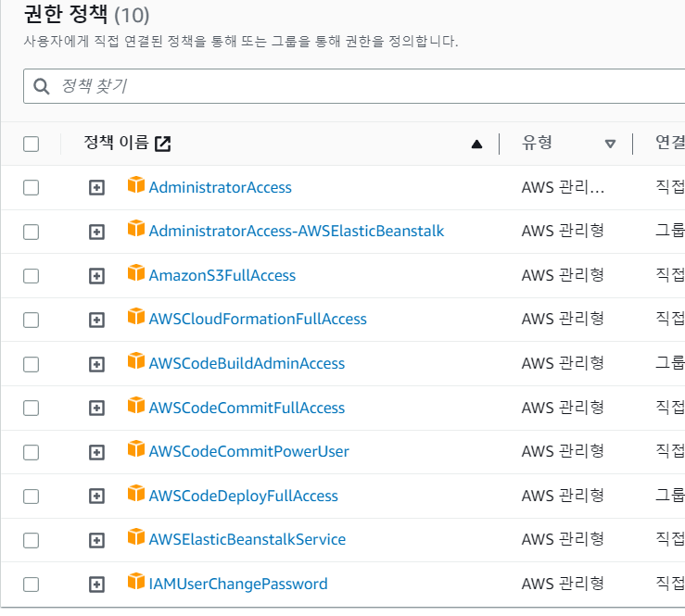The width and height of the screenshot is (685, 616).
Task: Select checkbox for AdministratorAccess-AWSElasticBeanstalk
Action: point(31,232)
